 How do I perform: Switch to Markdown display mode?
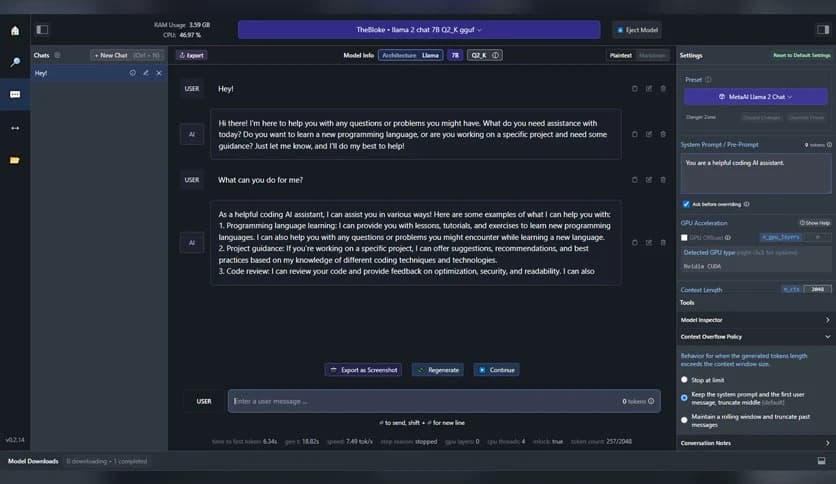coord(653,55)
